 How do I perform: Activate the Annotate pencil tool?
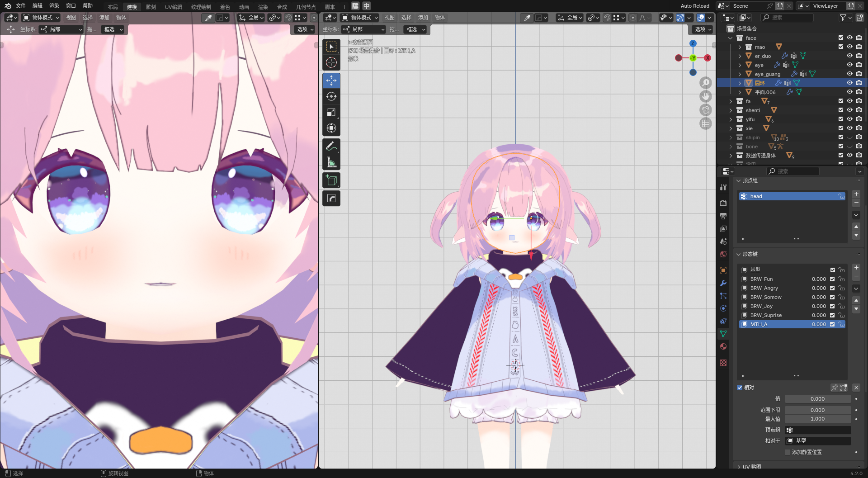331,147
